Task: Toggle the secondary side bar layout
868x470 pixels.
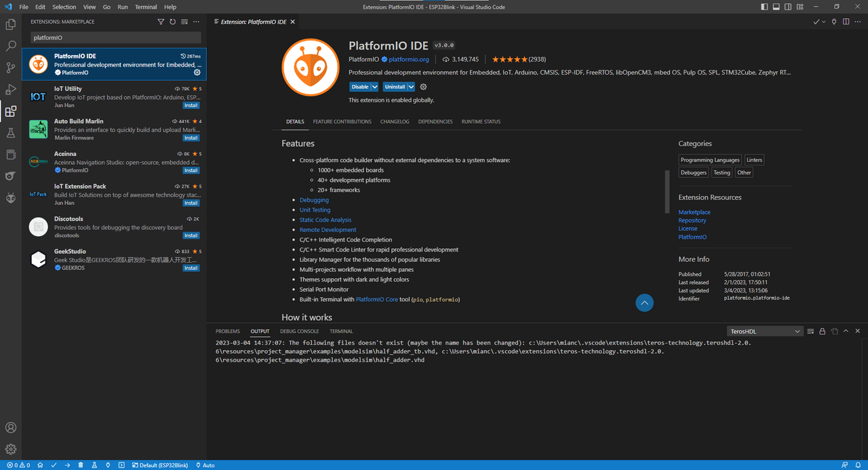Action: [788, 7]
